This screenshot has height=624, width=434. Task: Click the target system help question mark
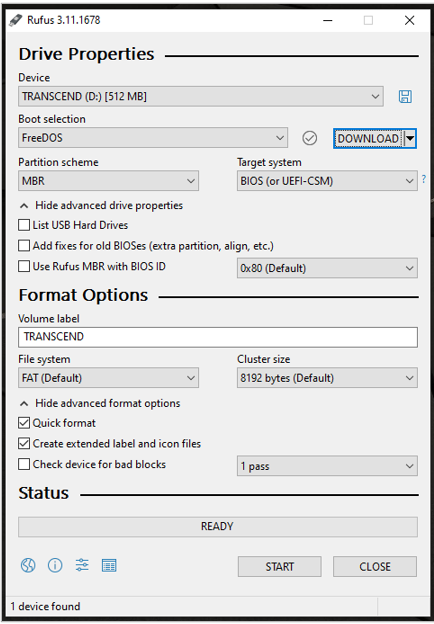tap(424, 179)
